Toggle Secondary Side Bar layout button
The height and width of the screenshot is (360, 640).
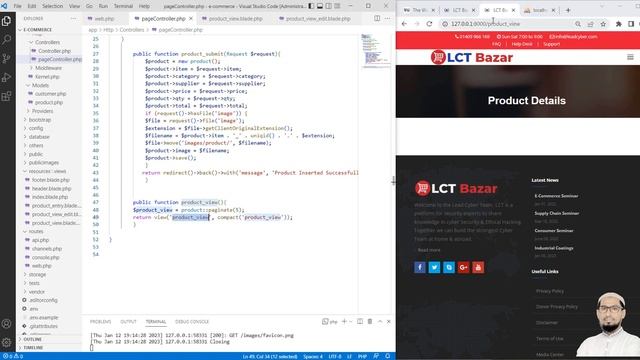[329, 6]
